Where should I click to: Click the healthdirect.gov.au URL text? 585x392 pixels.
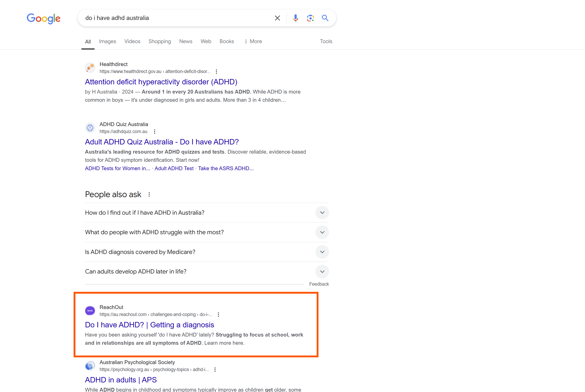coord(155,71)
